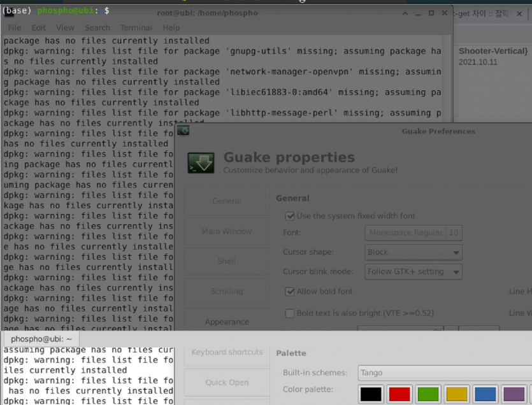Screen dimensions: 532x405
Task: Pick the purple palette color swatch
Action: tap(514, 394)
